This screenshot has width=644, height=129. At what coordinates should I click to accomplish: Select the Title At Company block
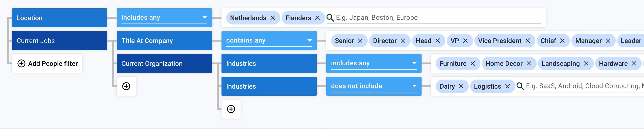click(164, 41)
